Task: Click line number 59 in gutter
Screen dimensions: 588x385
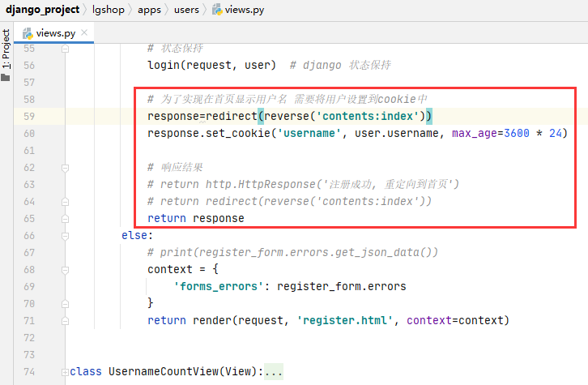Action: (29, 117)
